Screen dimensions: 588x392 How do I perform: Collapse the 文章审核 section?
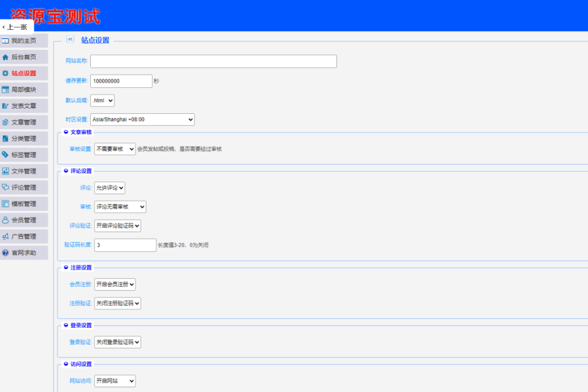66,132
